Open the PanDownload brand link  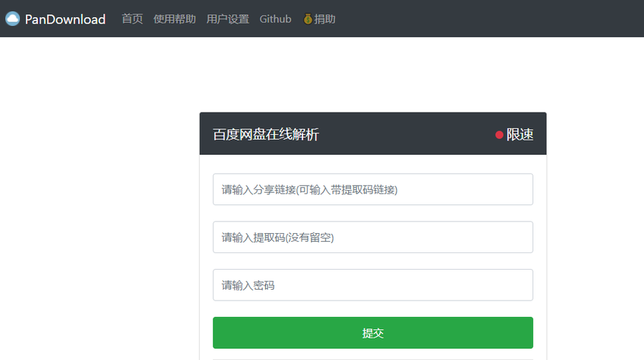click(55, 19)
